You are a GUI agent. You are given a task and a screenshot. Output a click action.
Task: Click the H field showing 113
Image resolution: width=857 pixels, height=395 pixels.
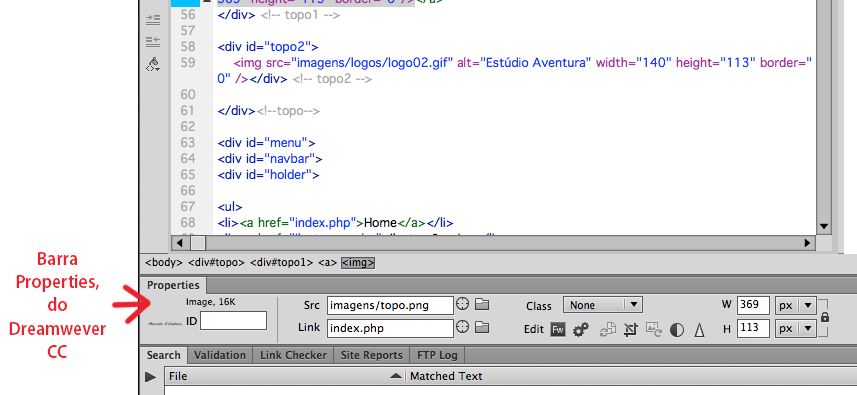[x=753, y=329]
